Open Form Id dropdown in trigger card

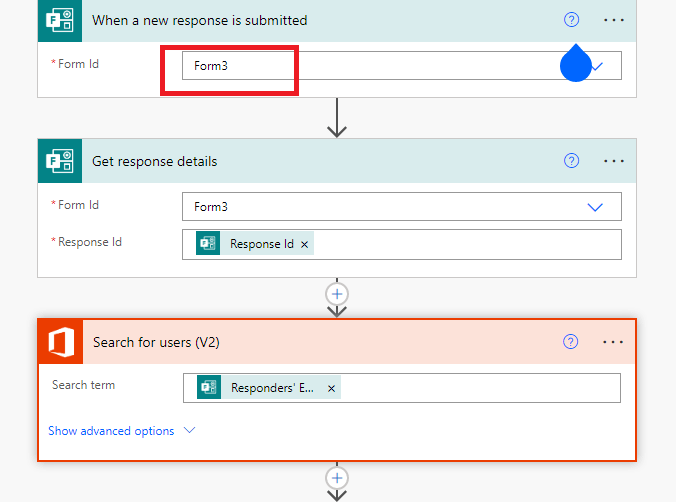pos(597,66)
